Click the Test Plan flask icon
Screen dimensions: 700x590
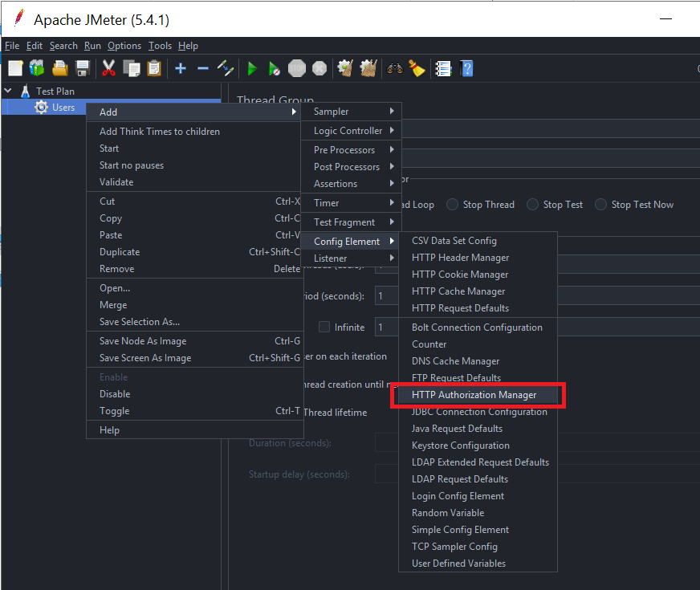26,91
